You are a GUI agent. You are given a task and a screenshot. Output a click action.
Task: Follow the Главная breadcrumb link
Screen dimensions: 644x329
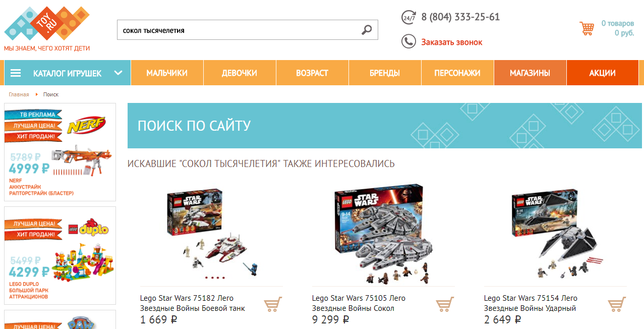[19, 95]
